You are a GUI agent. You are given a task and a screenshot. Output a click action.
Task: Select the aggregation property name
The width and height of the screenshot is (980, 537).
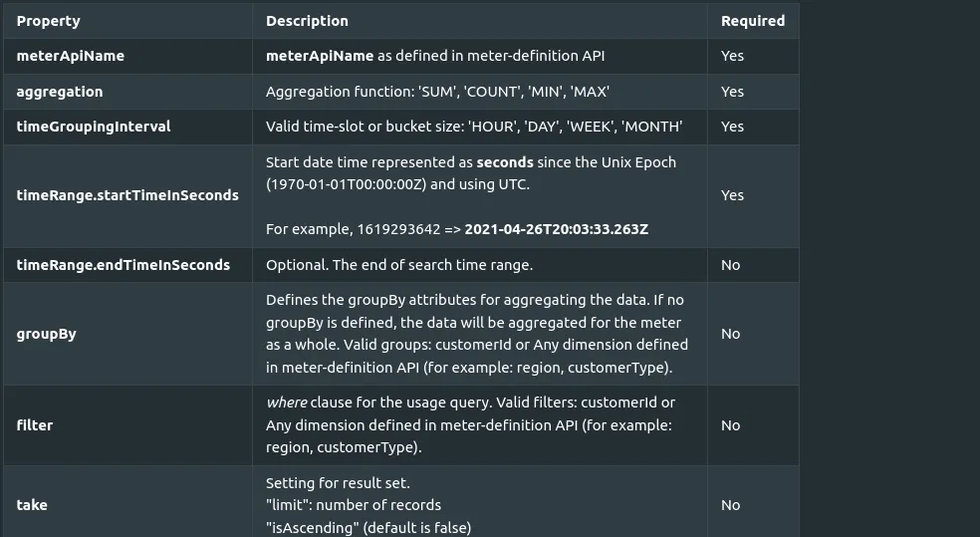tap(60, 92)
